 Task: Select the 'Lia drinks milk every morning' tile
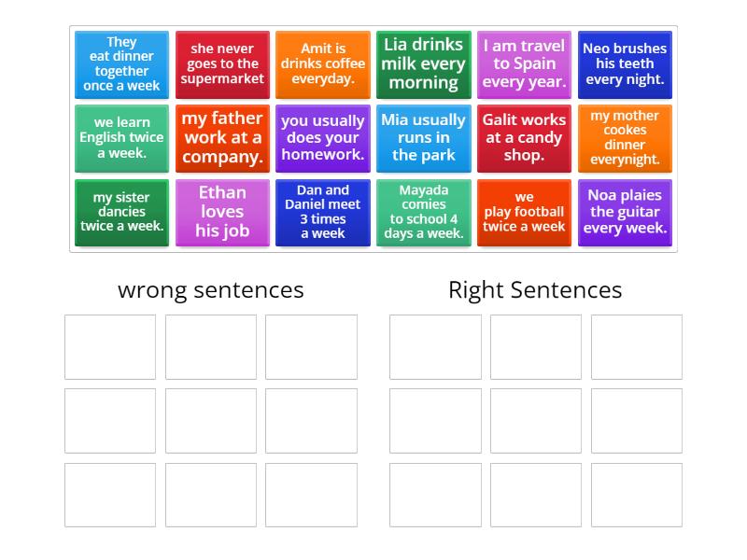pos(424,64)
